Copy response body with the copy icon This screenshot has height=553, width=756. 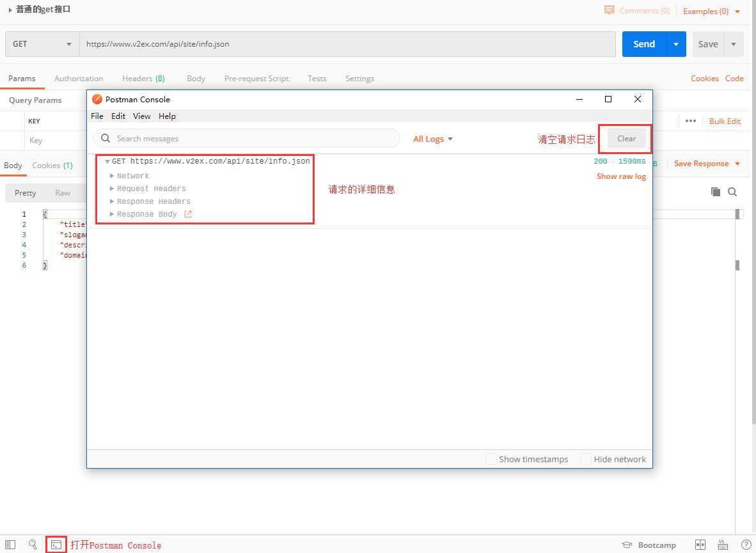point(716,192)
